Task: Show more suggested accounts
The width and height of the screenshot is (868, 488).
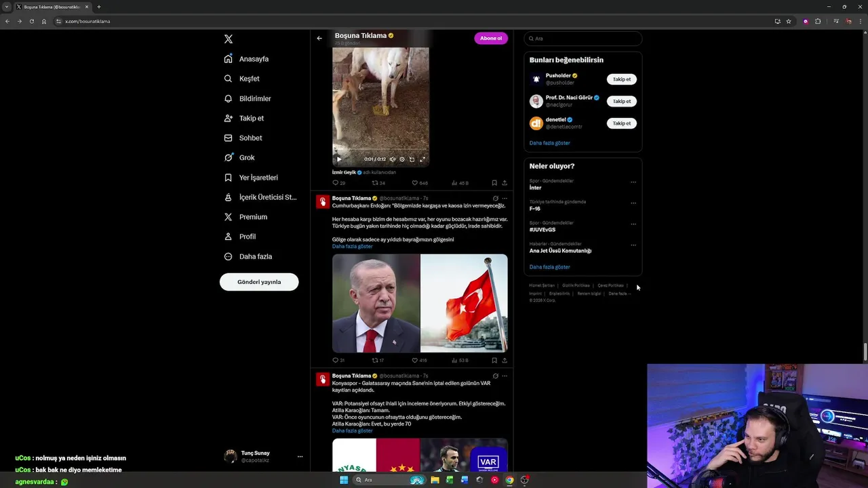Action: pyautogui.click(x=549, y=143)
